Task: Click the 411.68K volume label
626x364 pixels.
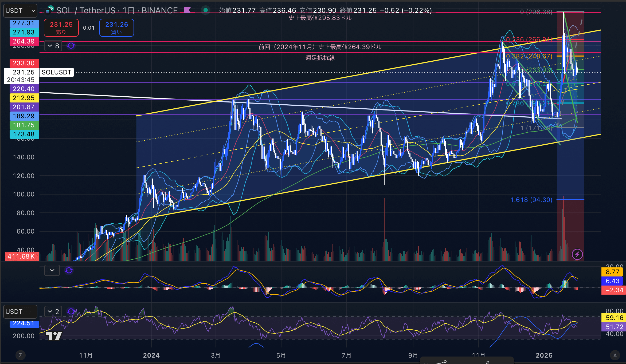Action: pyautogui.click(x=22, y=256)
